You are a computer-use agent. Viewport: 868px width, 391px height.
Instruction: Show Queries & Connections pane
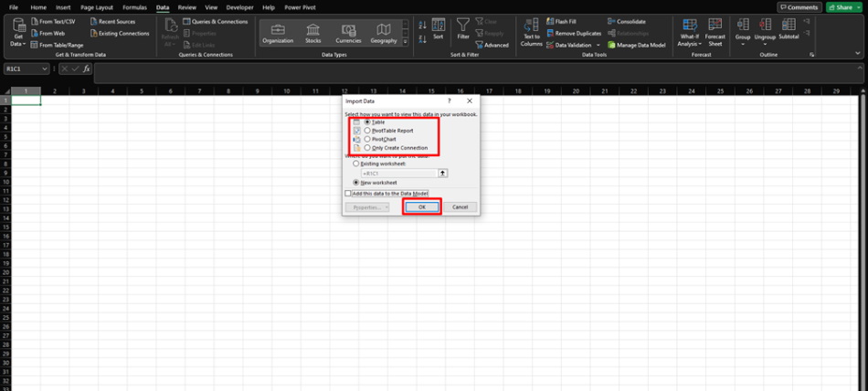tap(216, 22)
